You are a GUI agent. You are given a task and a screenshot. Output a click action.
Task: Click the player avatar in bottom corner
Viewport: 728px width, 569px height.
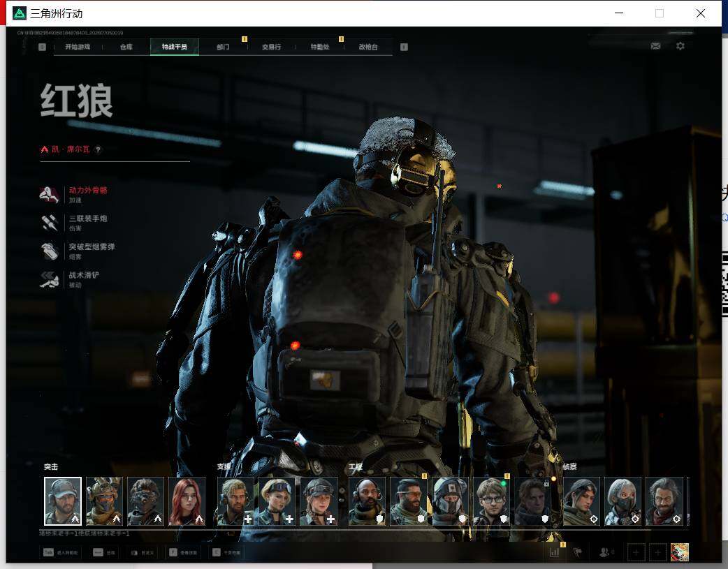click(x=680, y=552)
